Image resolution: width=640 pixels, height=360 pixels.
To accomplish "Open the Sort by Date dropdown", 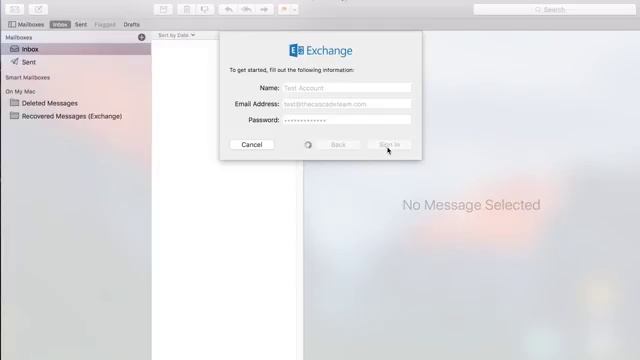I will click(x=176, y=36).
